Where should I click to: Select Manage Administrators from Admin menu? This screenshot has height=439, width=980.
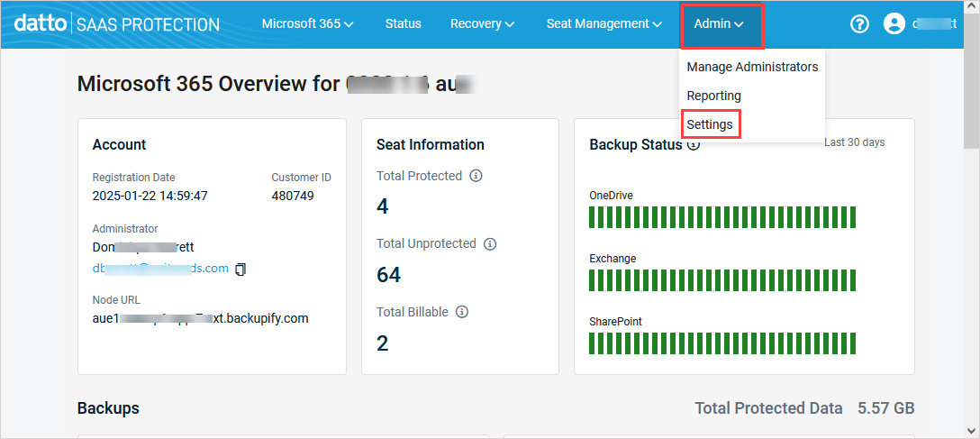(x=752, y=67)
